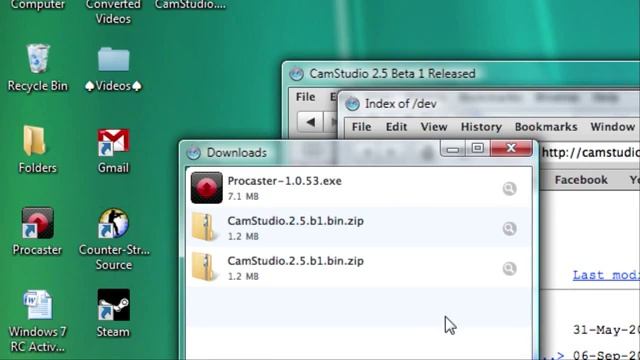Screen dimensions: 640x360
Task: Click the Index of /dev window title
Action: [401, 104]
